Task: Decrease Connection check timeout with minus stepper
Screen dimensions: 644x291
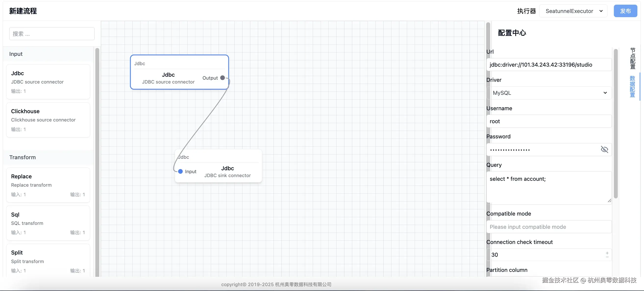Action: (607, 257)
